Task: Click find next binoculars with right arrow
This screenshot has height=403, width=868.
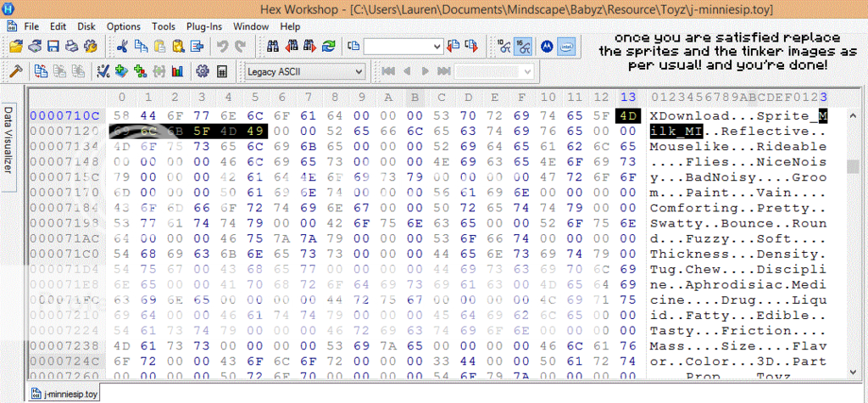Action: coord(310,47)
